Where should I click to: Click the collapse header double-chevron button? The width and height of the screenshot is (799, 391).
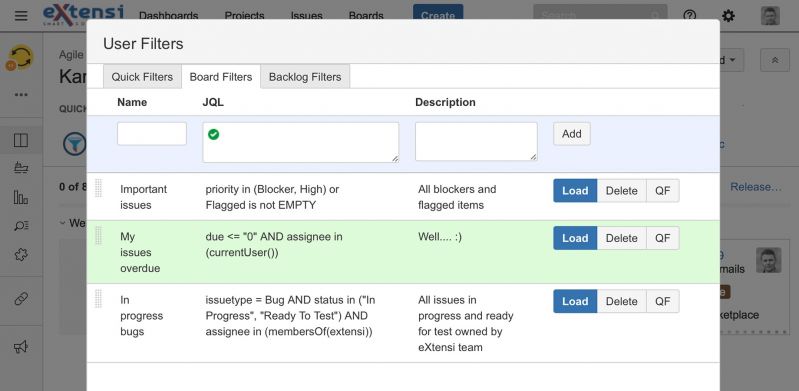775,60
